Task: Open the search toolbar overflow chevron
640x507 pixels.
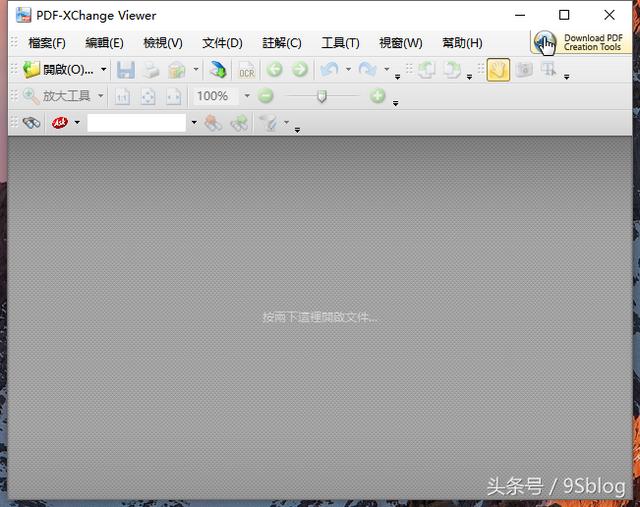Action: pos(297,130)
